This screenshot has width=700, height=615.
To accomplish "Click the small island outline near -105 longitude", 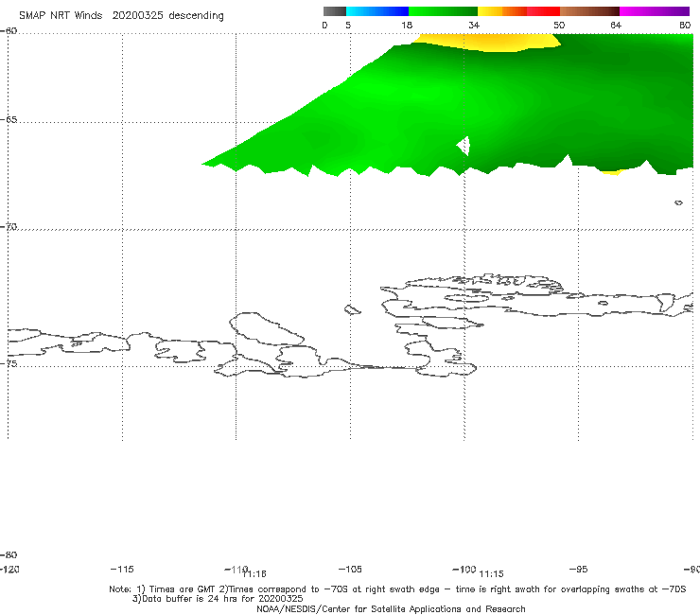I will pyautogui.click(x=352, y=309).
